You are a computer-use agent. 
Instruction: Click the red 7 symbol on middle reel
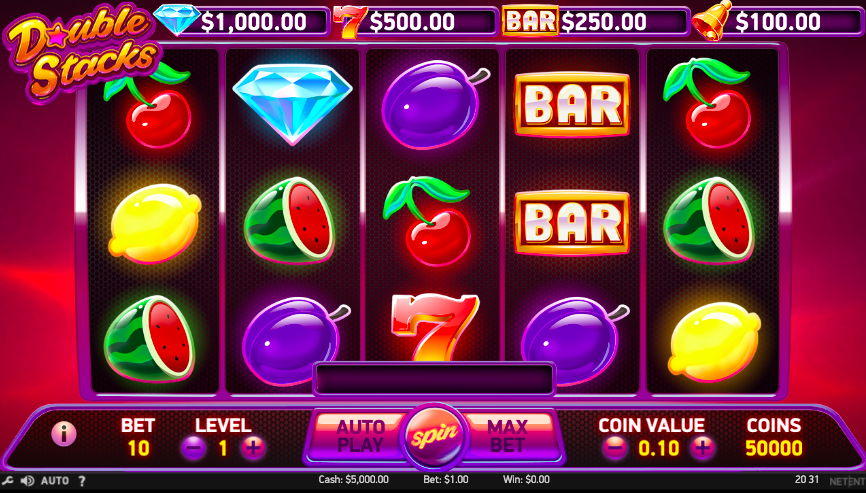[x=434, y=328]
